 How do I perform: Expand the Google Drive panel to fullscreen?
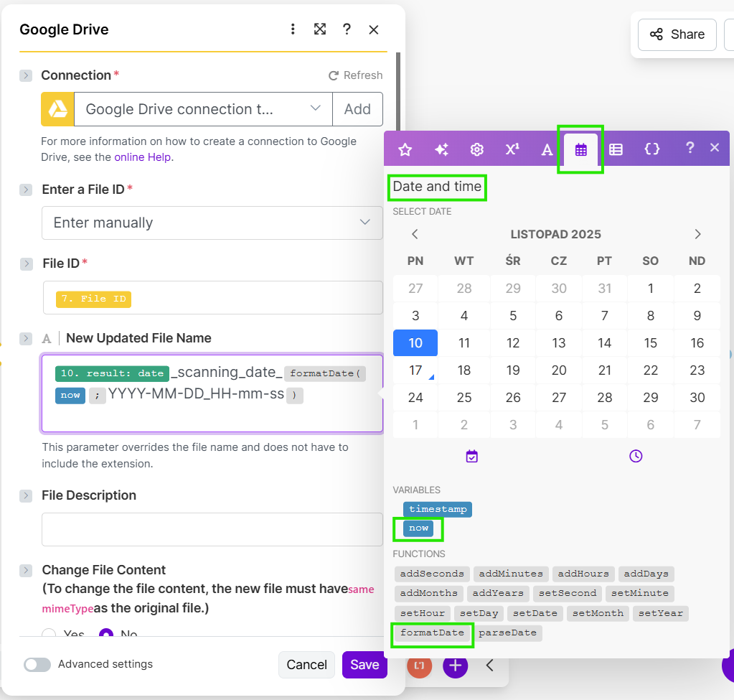click(320, 29)
